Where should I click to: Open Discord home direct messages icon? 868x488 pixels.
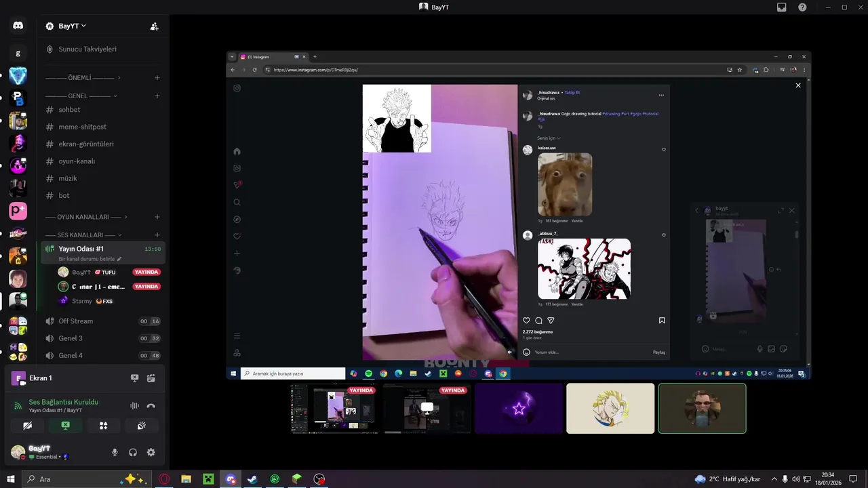(18, 26)
